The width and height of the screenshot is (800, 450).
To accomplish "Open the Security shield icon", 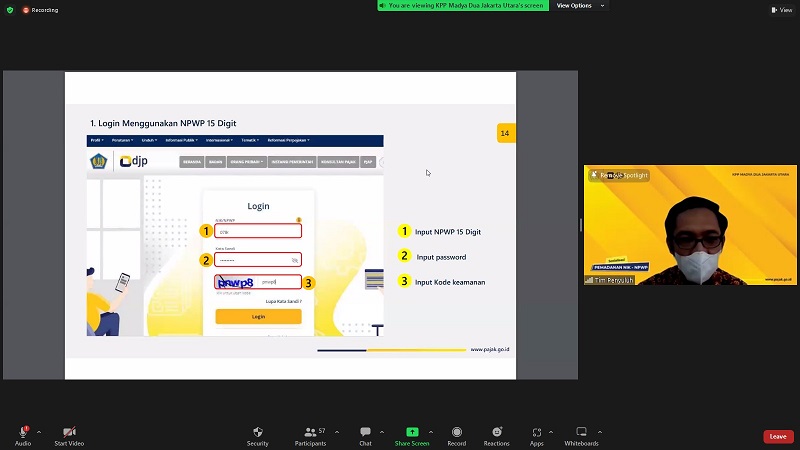I will [257, 432].
